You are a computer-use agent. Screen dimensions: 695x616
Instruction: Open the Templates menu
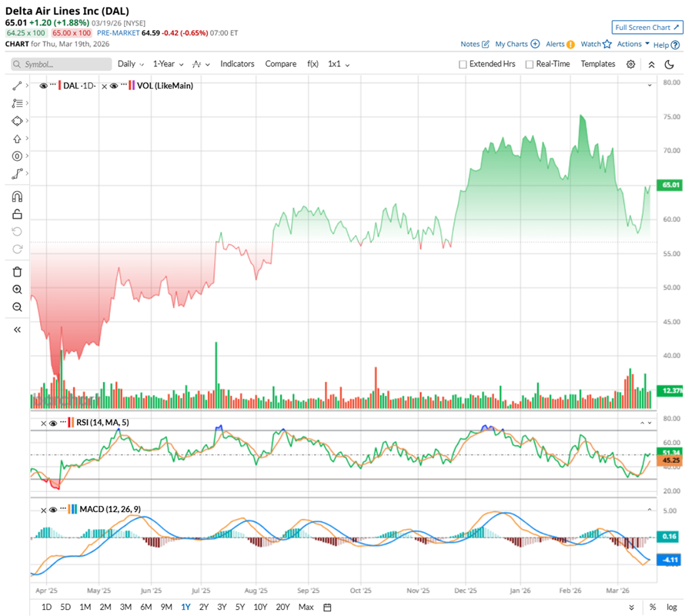point(598,64)
